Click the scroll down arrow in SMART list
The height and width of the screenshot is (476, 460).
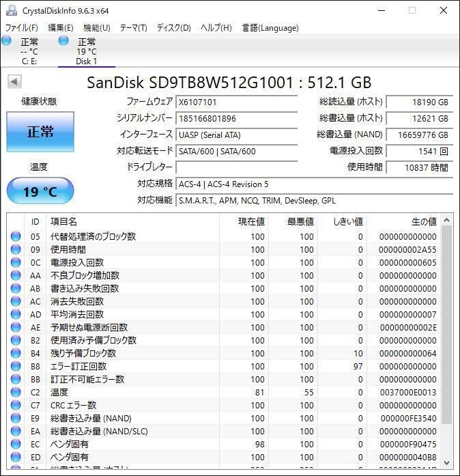[x=447, y=462]
